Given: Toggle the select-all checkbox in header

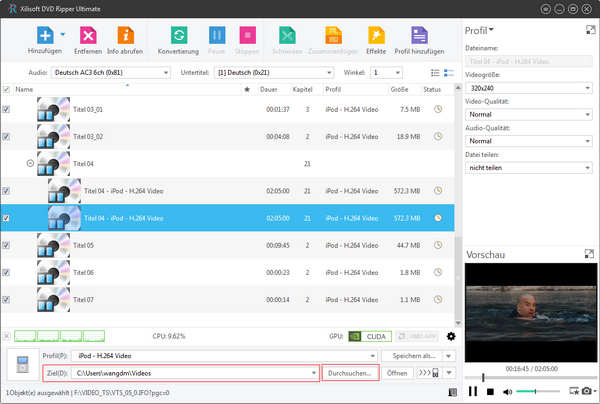Looking at the screenshot, I should [x=6, y=90].
